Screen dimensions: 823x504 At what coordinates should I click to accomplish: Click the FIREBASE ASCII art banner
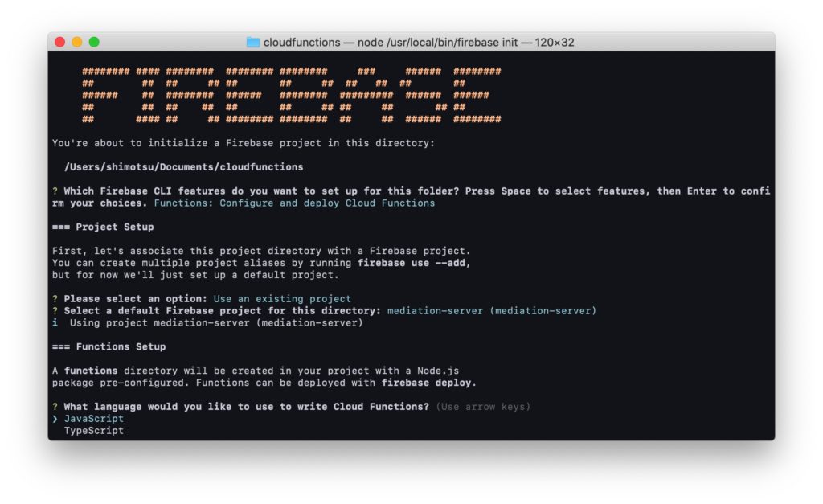pos(291,95)
